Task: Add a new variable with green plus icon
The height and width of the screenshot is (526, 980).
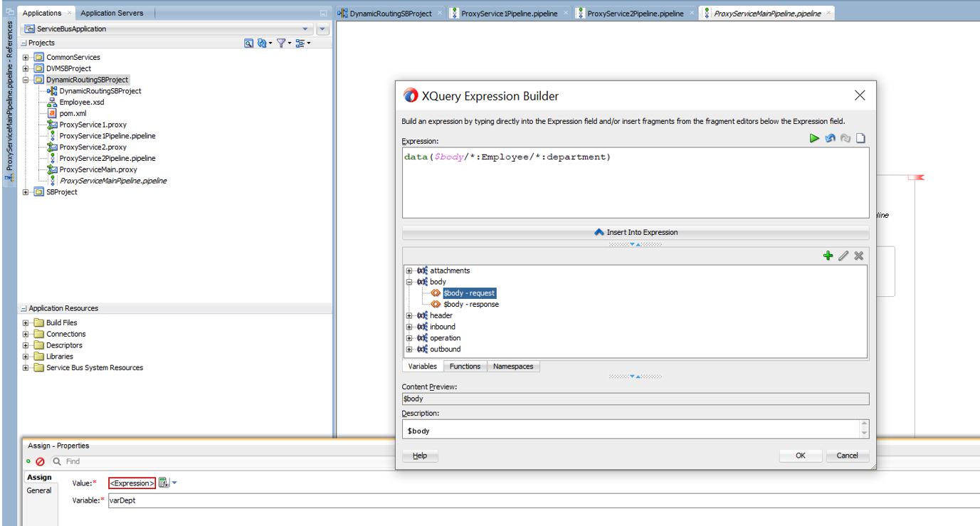Action: (x=828, y=255)
